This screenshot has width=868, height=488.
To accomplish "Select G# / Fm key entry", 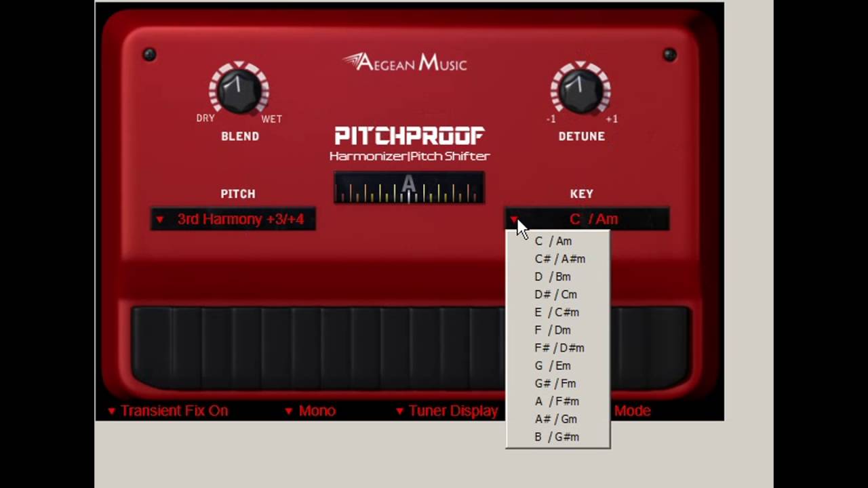I will 558,384.
